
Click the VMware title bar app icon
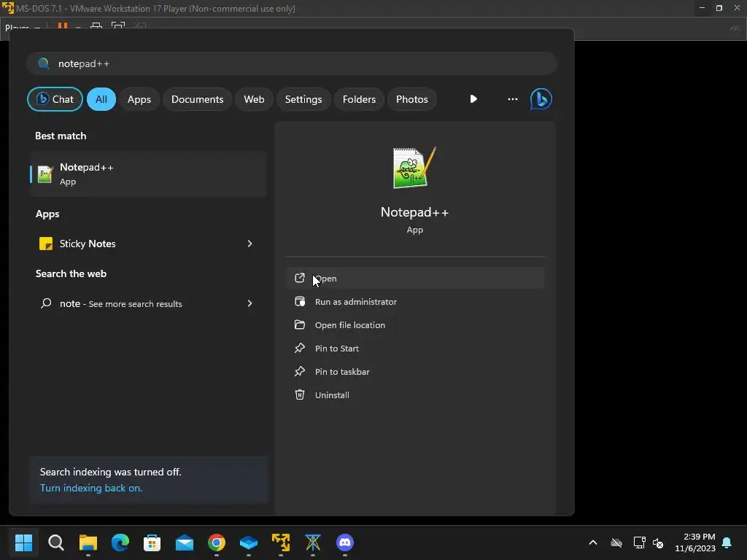(x=7, y=8)
